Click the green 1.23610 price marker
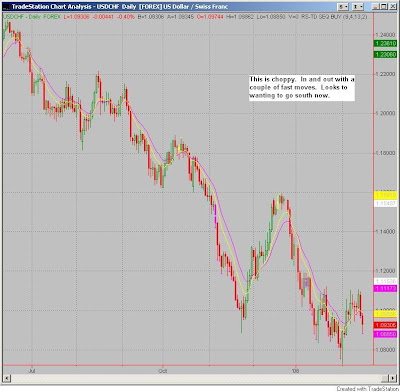 (385, 43)
